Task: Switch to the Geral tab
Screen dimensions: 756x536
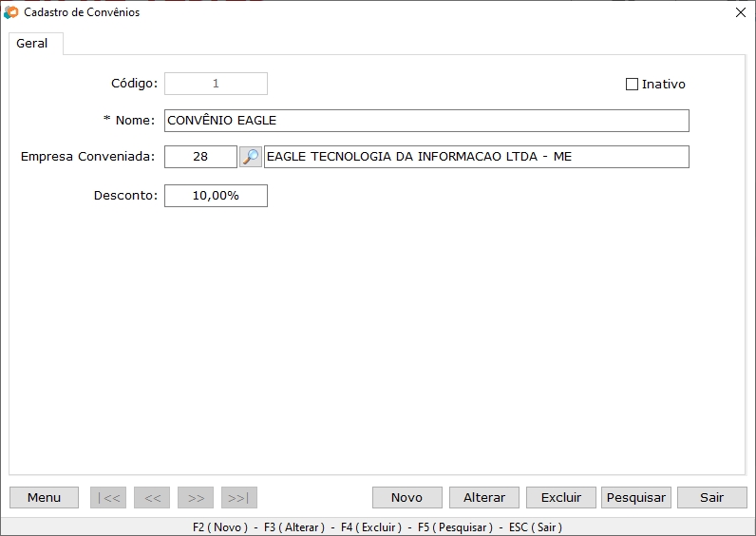Action: point(32,44)
